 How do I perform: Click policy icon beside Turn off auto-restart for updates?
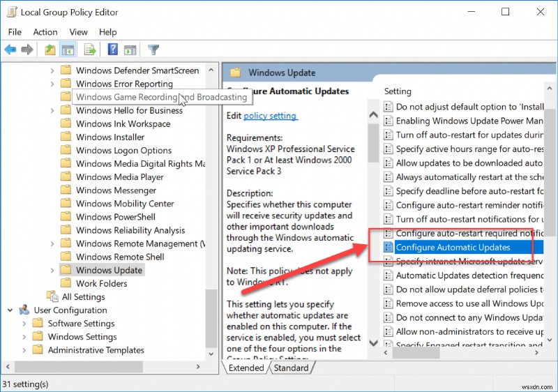point(389,135)
